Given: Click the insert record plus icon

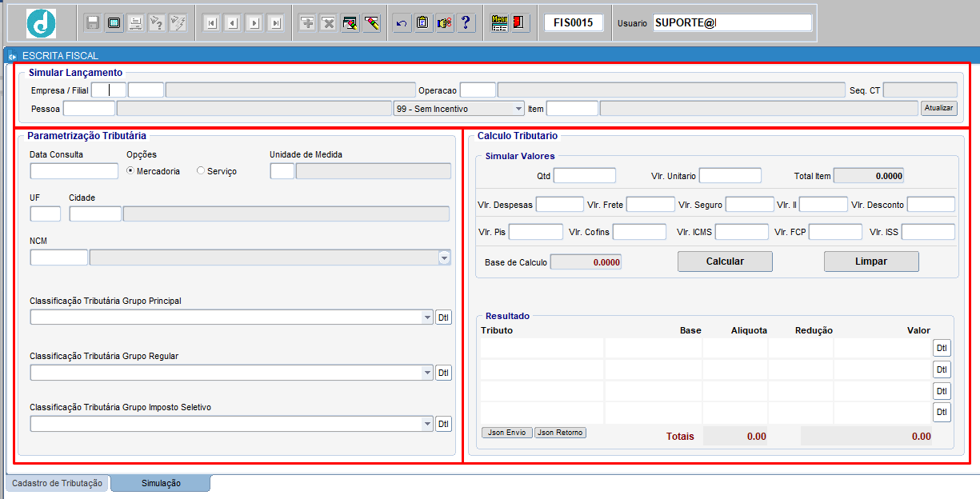Looking at the screenshot, I should 306,23.
